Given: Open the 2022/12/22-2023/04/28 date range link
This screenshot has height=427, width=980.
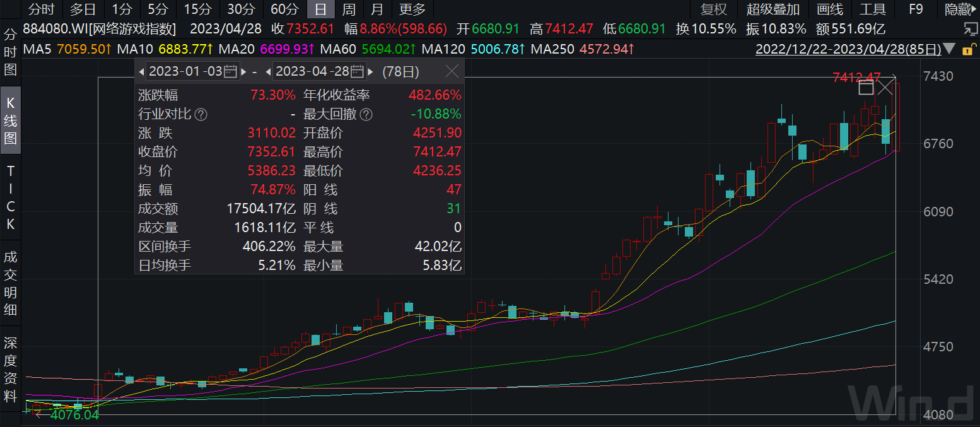Looking at the screenshot, I should coord(849,49).
